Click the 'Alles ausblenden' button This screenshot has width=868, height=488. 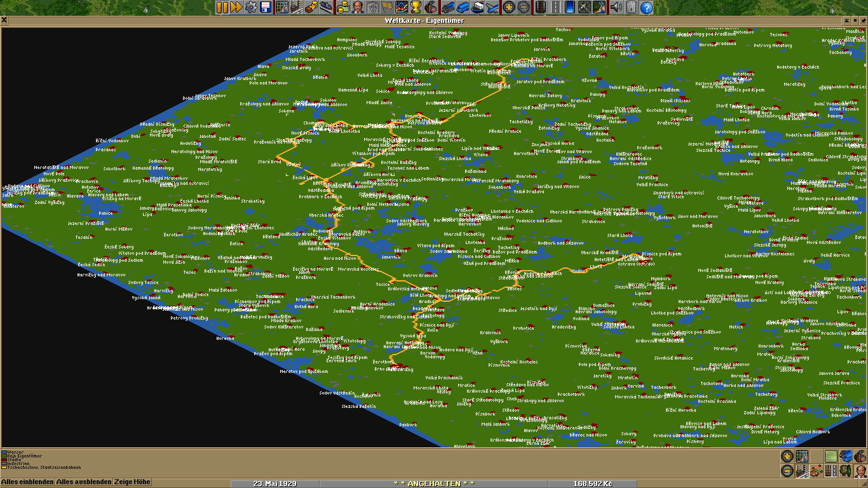83,482
